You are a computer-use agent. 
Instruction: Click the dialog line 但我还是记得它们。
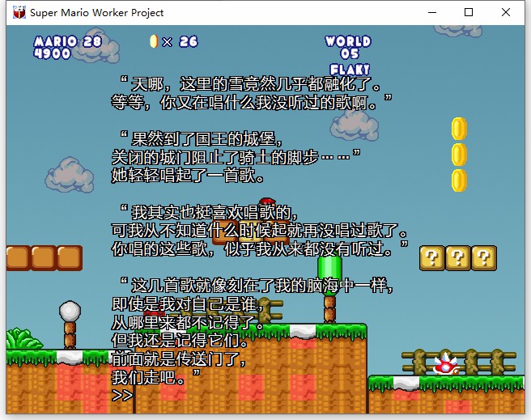point(180,341)
